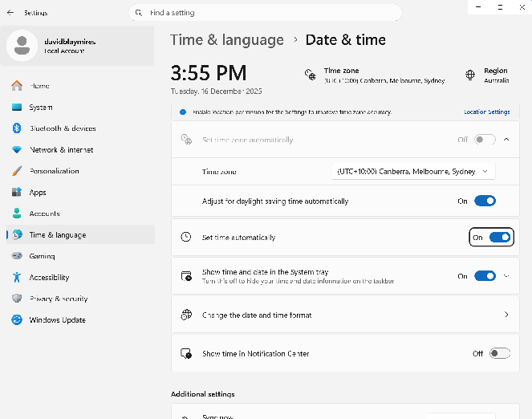The image size is (532, 419).
Task: Open Accounts settings page
Action: [80, 214]
